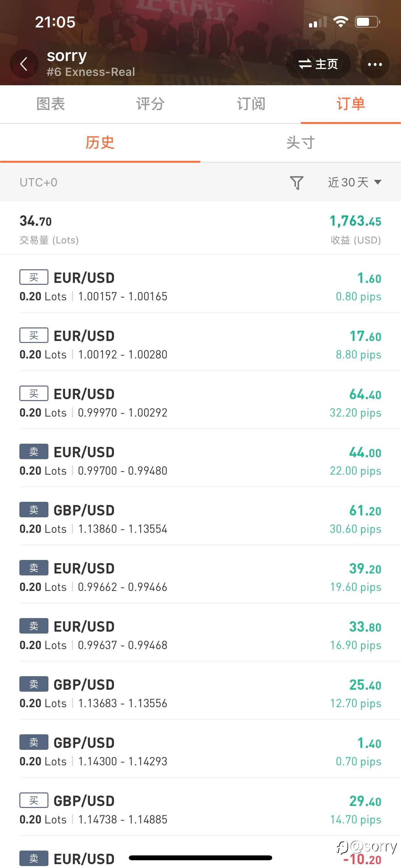Open the sorry #6 Exness-Real account title
This screenshot has height=868, width=401.
click(91, 63)
